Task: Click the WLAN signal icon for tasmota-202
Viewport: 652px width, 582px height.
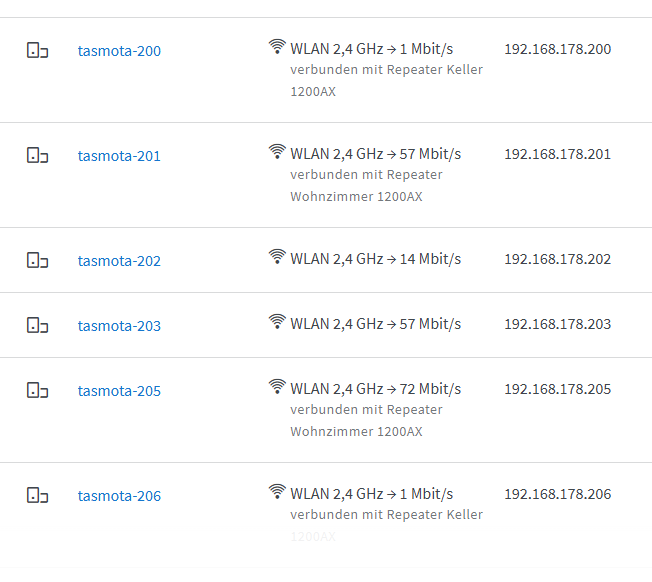Action: pos(277,256)
